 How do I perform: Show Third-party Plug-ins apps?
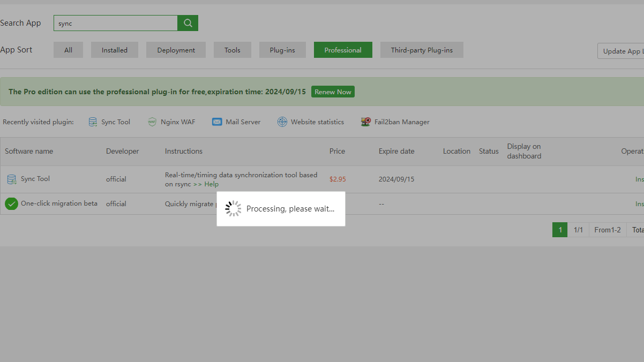[421, 49]
